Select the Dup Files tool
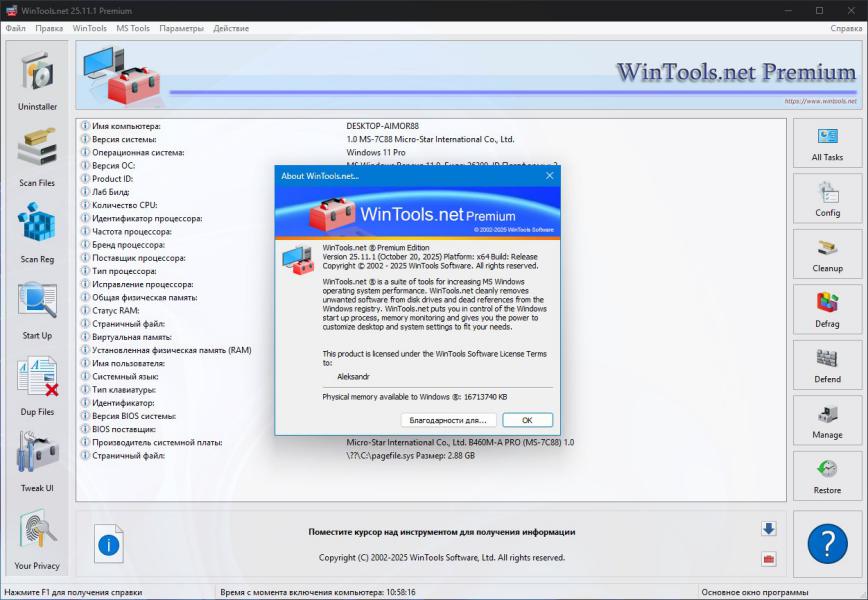The width and height of the screenshot is (868, 600). [x=38, y=385]
